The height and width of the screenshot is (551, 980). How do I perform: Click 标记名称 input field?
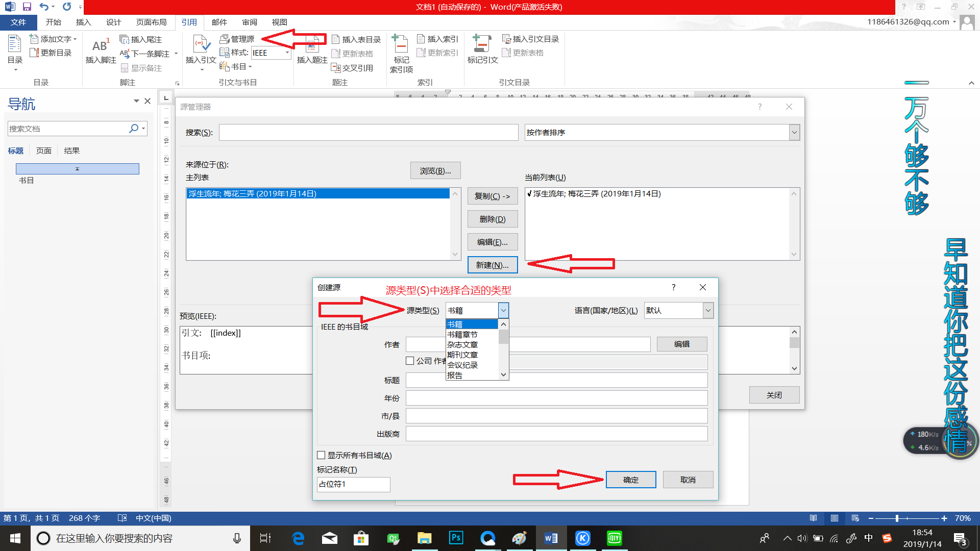(x=353, y=484)
